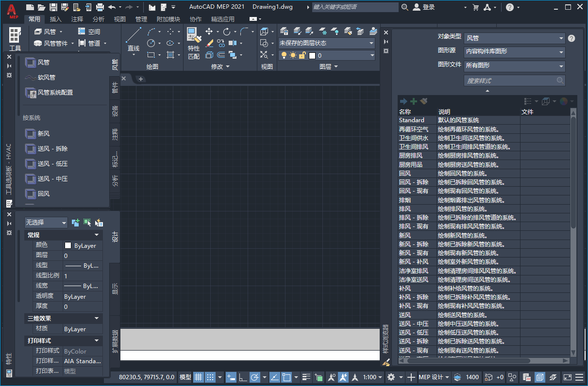This screenshot has width=588, height=386.
Task: Select the Line (直线) drawing tool
Action: (x=134, y=39)
